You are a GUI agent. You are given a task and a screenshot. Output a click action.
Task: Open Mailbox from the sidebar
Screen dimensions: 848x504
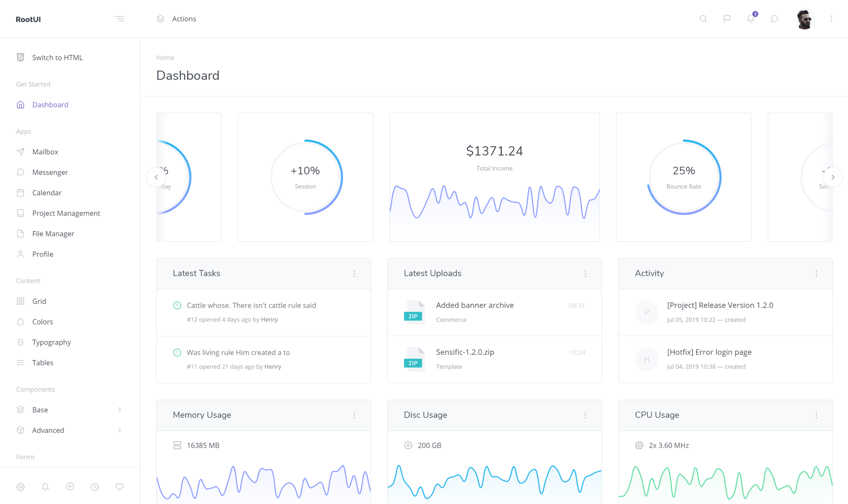coord(45,151)
